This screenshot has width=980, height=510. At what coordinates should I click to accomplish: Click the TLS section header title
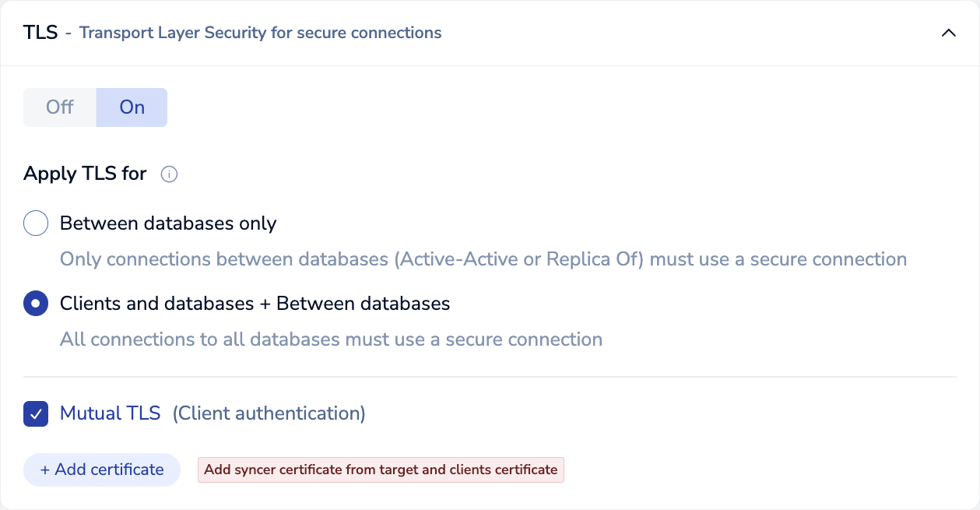pyautogui.click(x=40, y=33)
